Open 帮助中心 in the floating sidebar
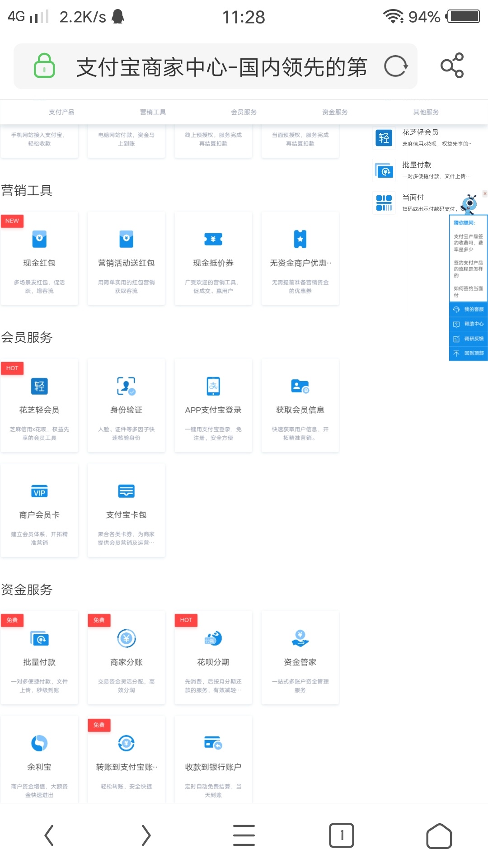This screenshot has width=488, height=868. [x=469, y=324]
